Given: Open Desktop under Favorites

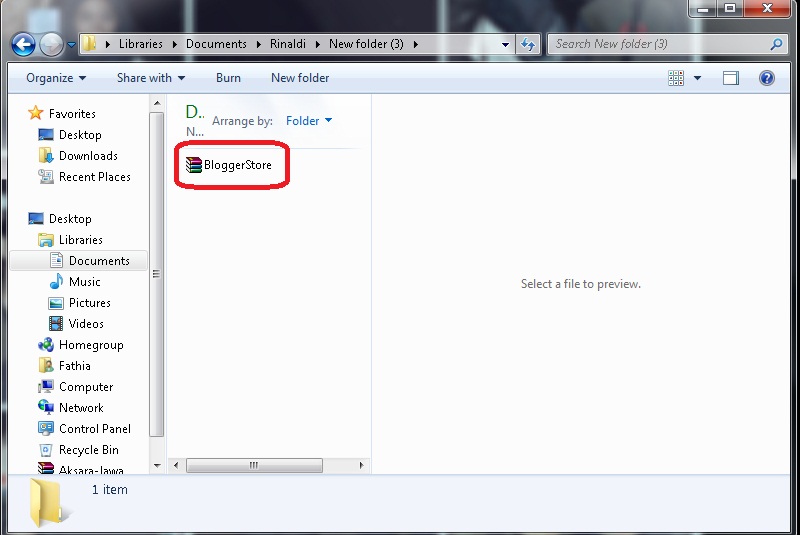Looking at the screenshot, I should (x=80, y=135).
